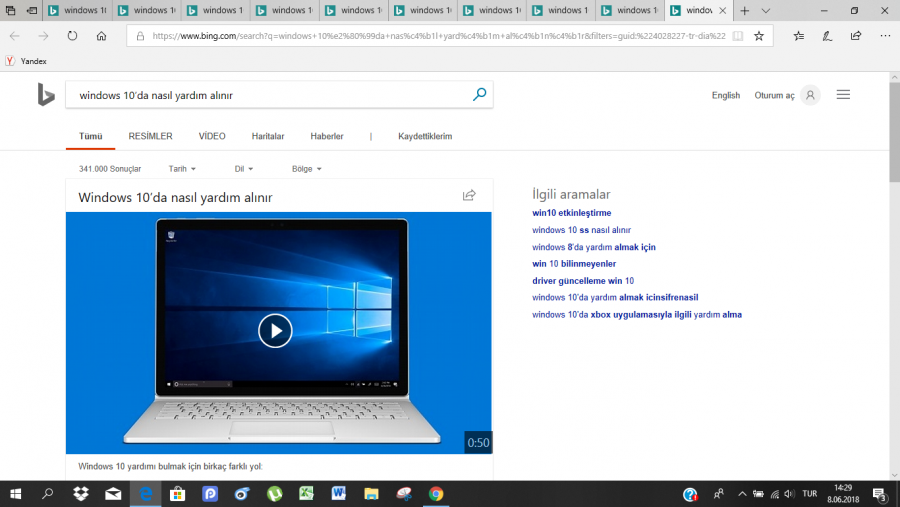900x507 pixels.
Task: Click the İlgili aramalar heading
Action: (x=571, y=195)
